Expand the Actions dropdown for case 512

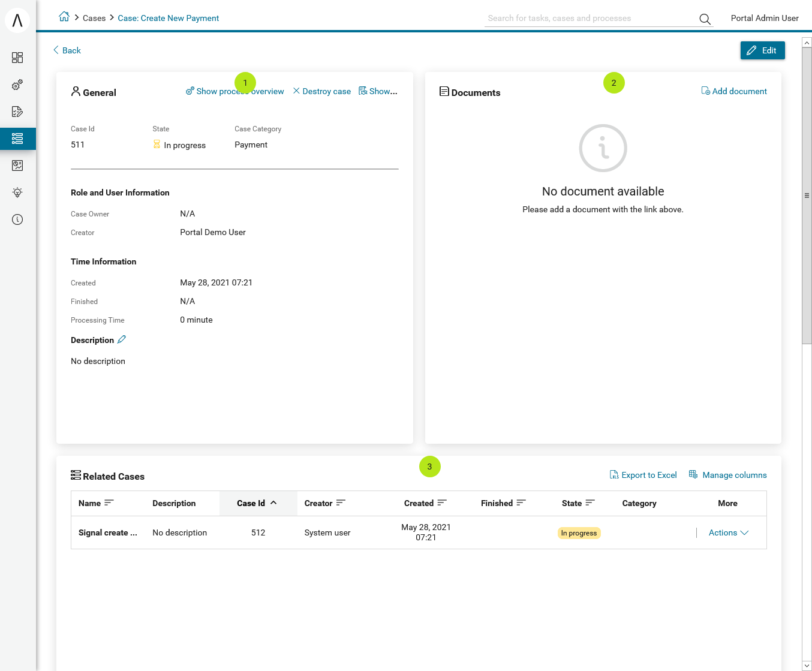(x=728, y=532)
